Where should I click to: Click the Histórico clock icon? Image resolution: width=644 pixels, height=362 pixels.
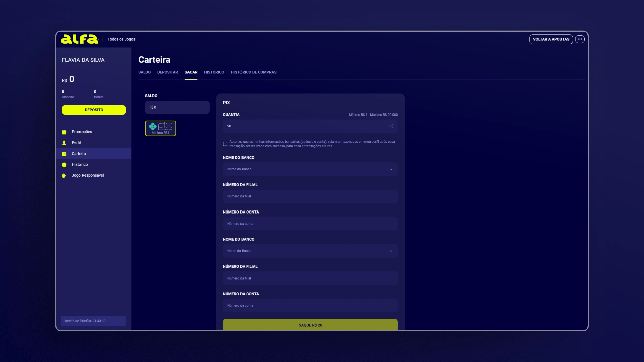pyautogui.click(x=64, y=165)
